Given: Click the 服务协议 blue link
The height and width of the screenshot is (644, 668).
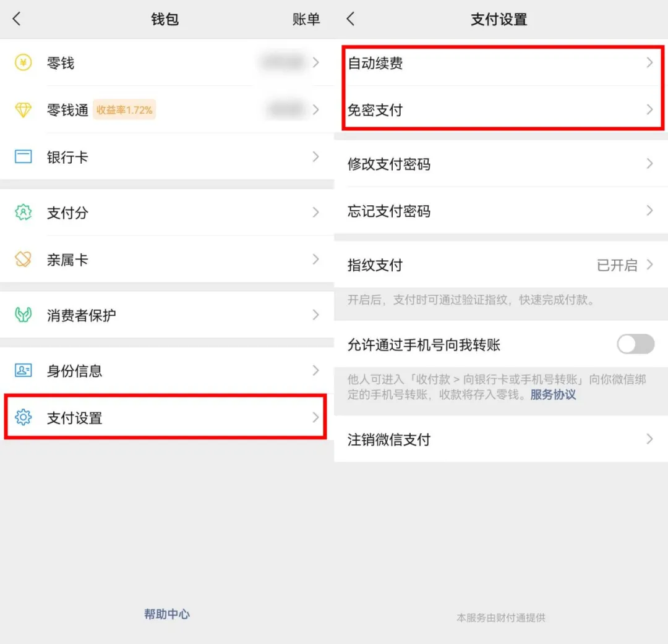Looking at the screenshot, I should [553, 396].
